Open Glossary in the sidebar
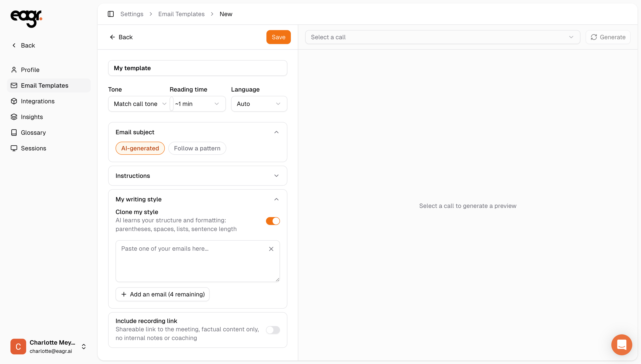 tap(33, 133)
